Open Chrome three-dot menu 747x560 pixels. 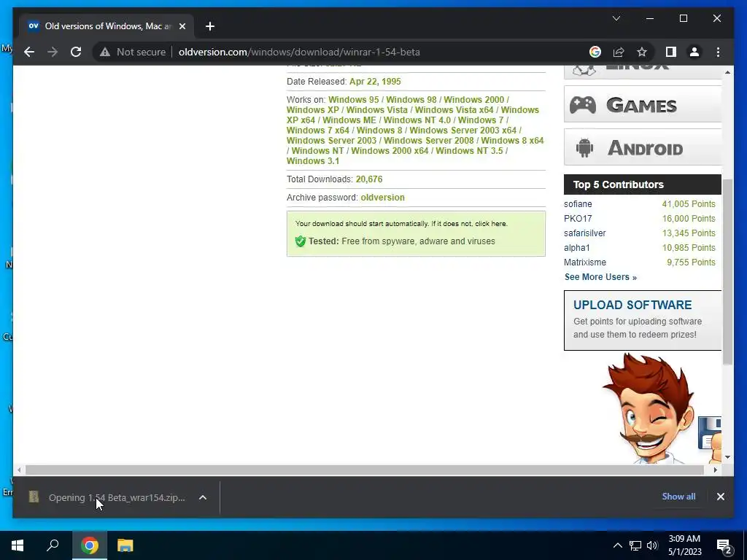718,52
